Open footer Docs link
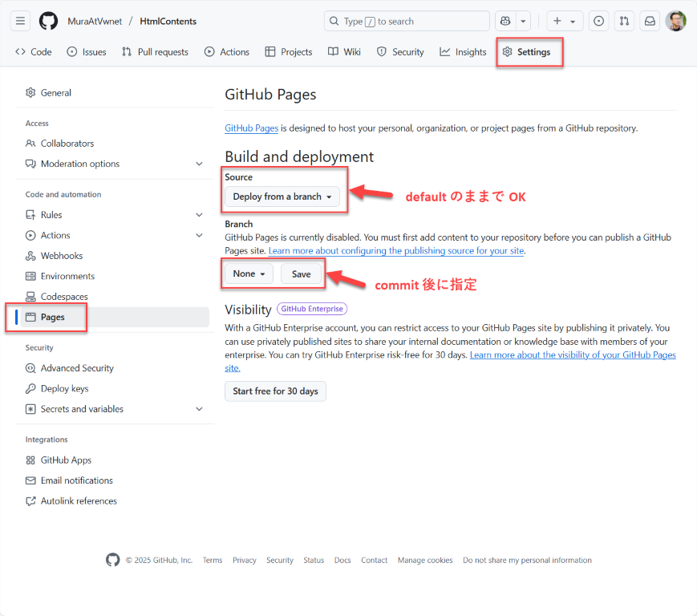 (342, 561)
